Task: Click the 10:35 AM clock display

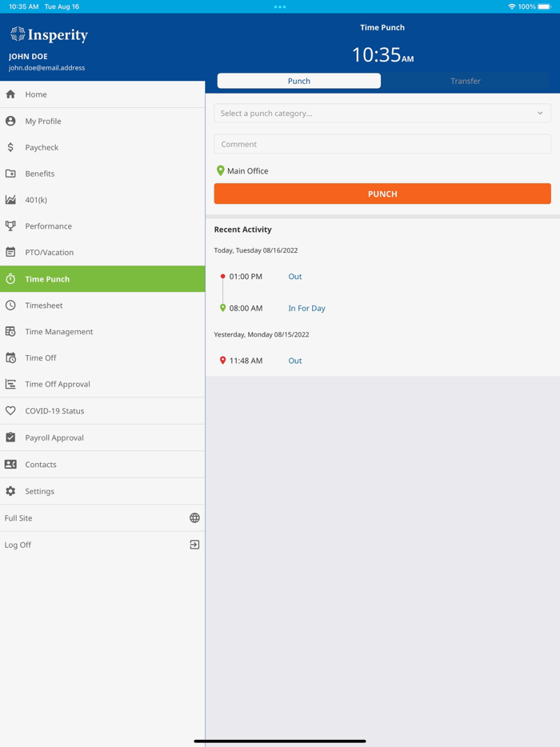Action: pos(382,55)
